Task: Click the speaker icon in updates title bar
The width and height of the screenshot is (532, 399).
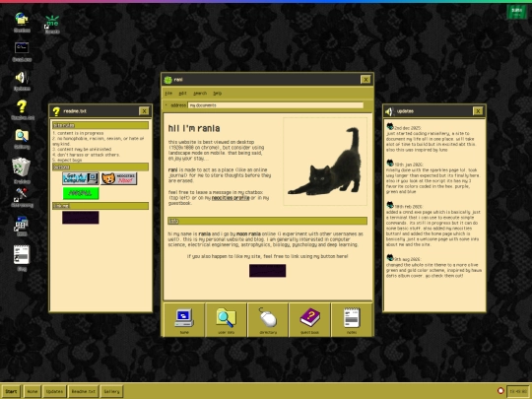Action: tap(389, 111)
